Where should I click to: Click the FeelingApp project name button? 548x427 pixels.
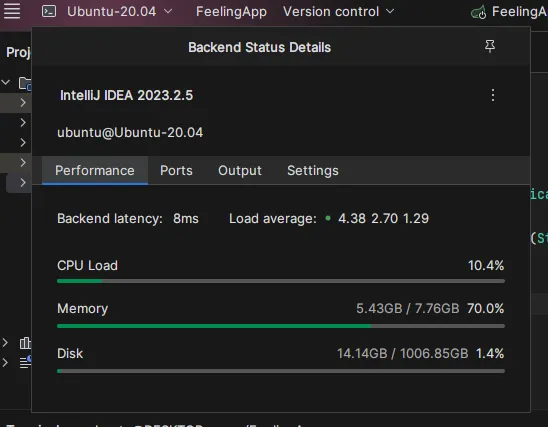231,12
